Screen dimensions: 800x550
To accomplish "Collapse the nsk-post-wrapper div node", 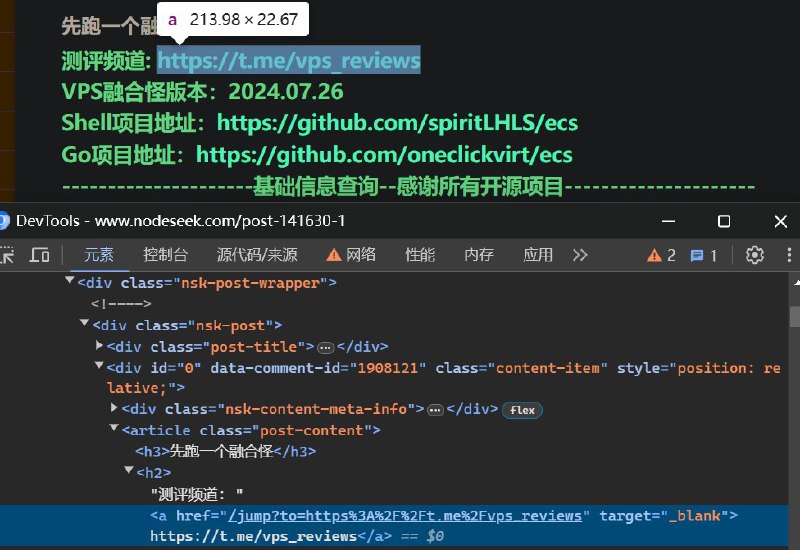I will click(x=70, y=283).
